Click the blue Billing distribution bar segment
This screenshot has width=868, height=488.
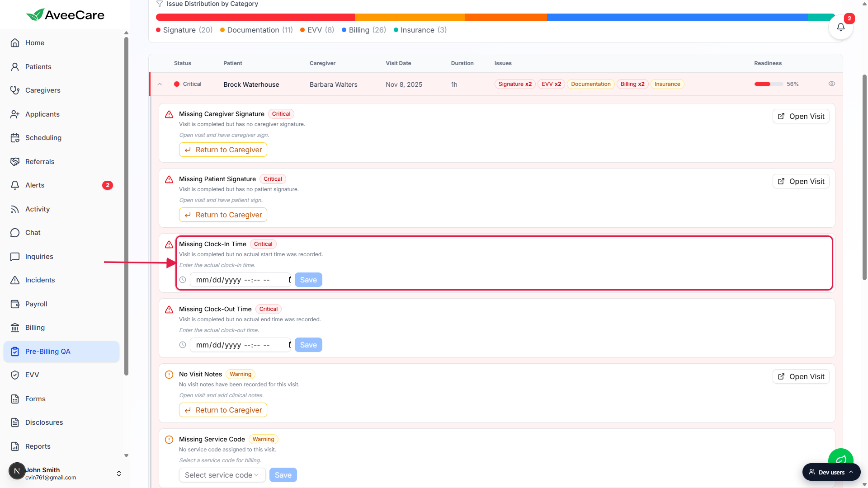(677, 17)
